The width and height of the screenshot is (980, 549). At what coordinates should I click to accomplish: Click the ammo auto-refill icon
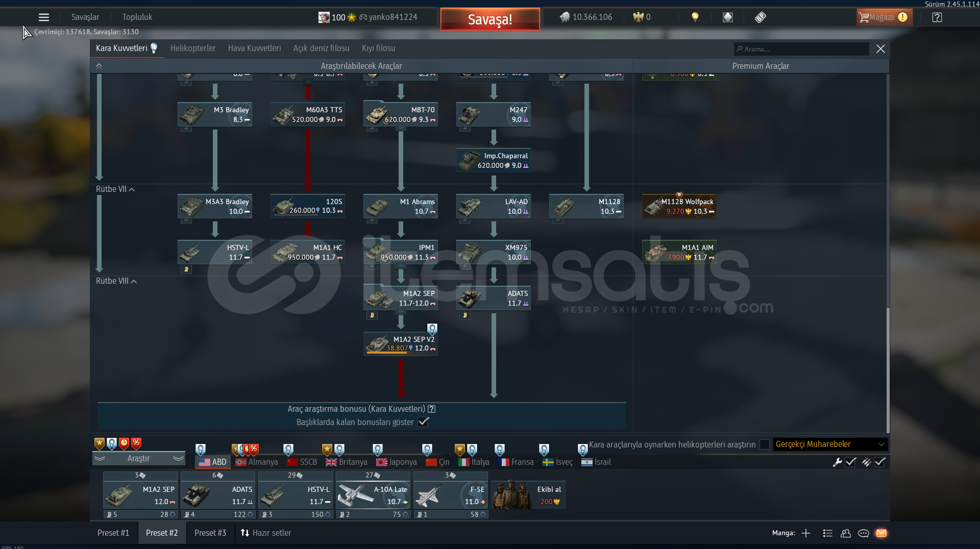(866, 462)
